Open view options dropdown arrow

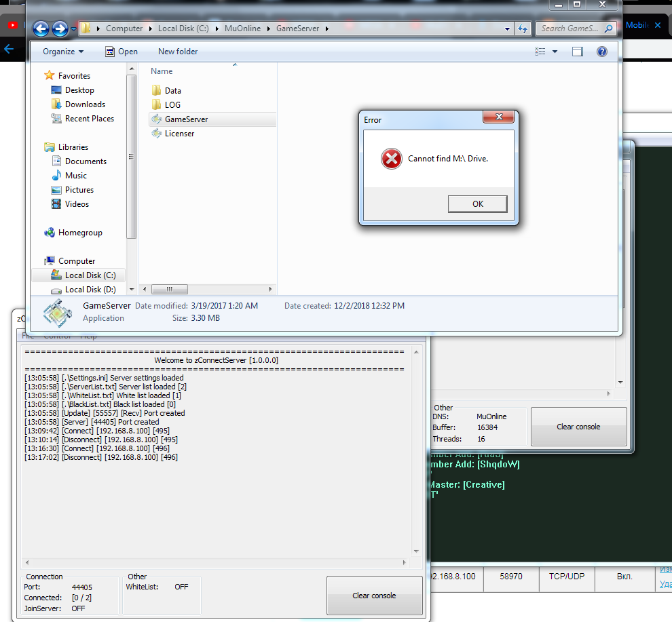click(x=555, y=52)
